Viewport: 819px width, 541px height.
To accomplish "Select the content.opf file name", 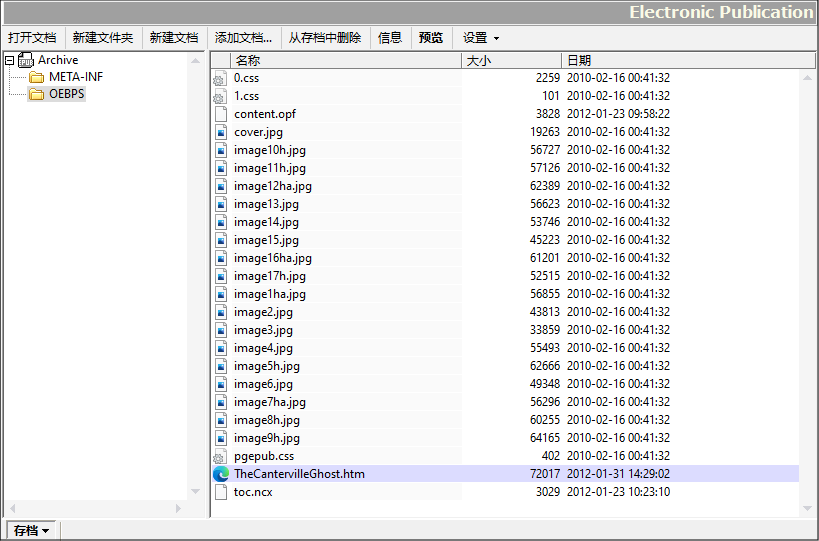I will (x=265, y=114).
